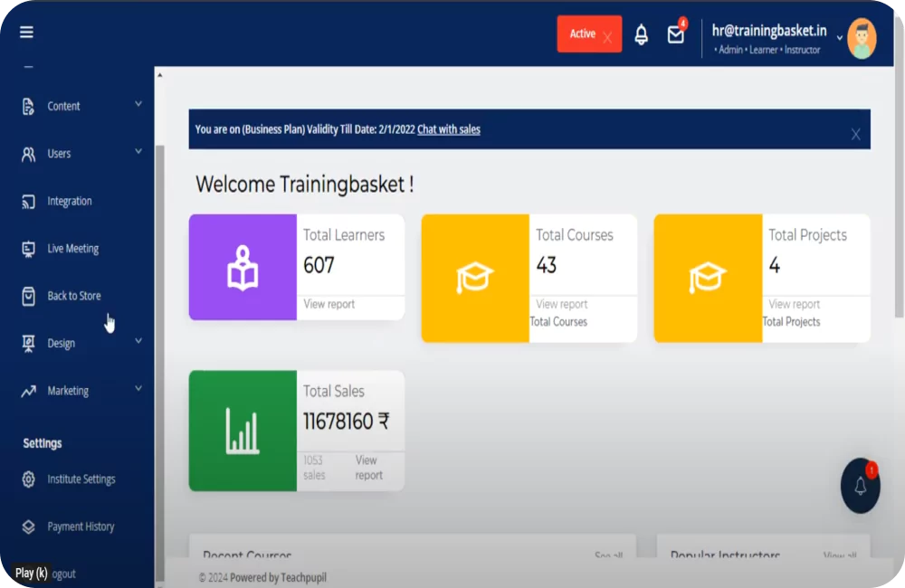The height and width of the screenshot is (588, 905).
Task: Expand the Users menu chevron
Action: pos(138,151)
